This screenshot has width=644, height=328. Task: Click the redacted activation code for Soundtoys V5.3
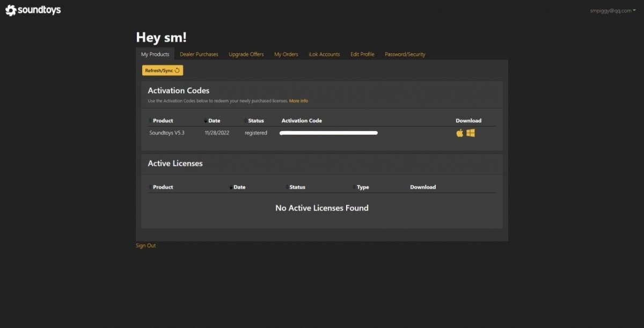(328, 133)
